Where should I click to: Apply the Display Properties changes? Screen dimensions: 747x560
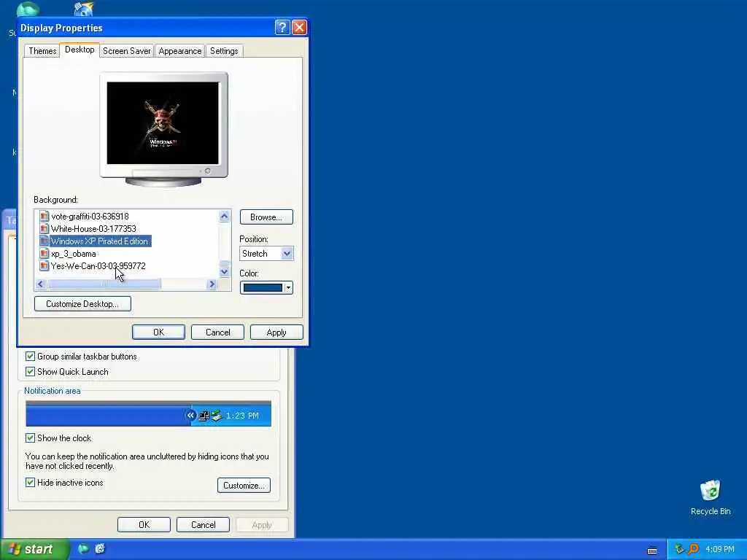pyautogui.click(x=276, y=332)
